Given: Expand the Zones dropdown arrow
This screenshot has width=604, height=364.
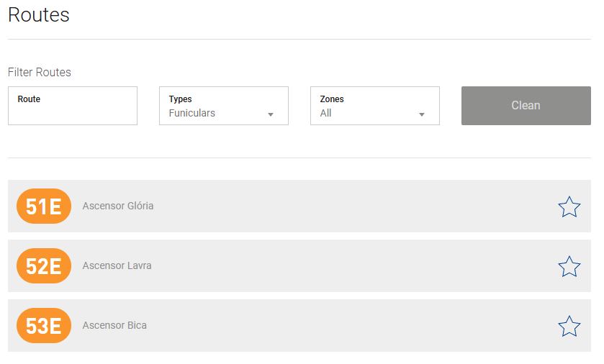Looking at the screenshot, I should tap(422, 114).
